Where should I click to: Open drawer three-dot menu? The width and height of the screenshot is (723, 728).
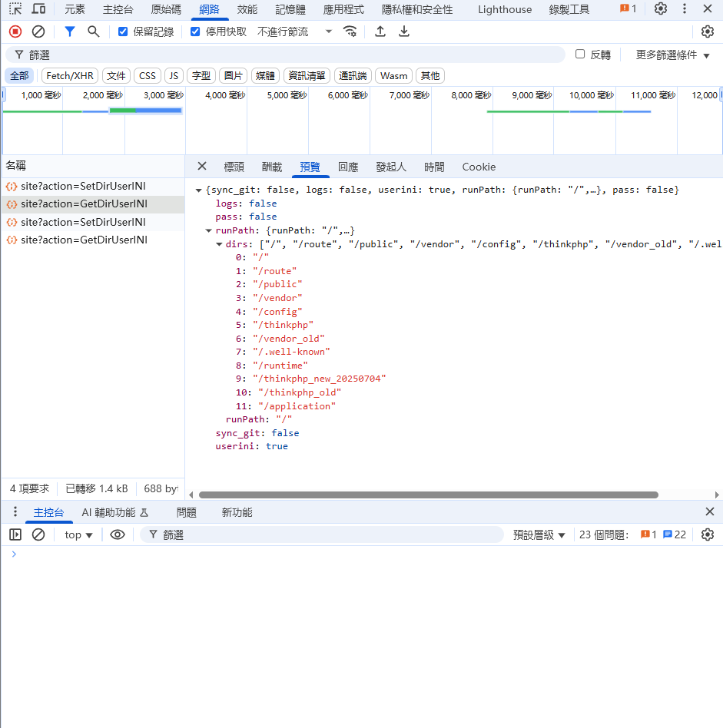[x=15, y=511]
